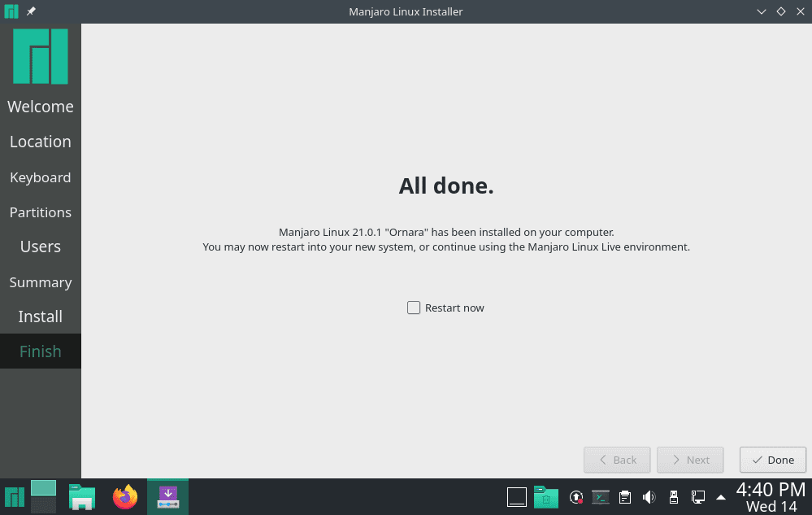The image size is (812, 515).
Task: Select the Partitions step in the sidebar
Action: point(41,212)
